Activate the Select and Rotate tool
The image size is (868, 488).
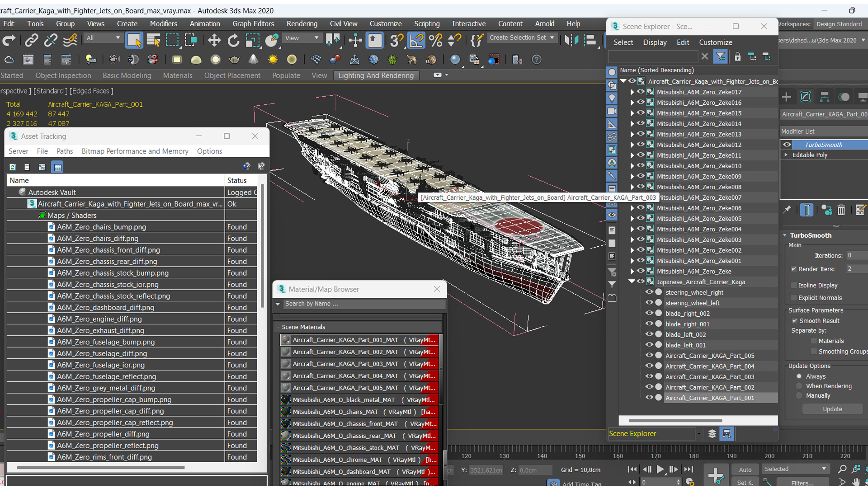point(233,41)
